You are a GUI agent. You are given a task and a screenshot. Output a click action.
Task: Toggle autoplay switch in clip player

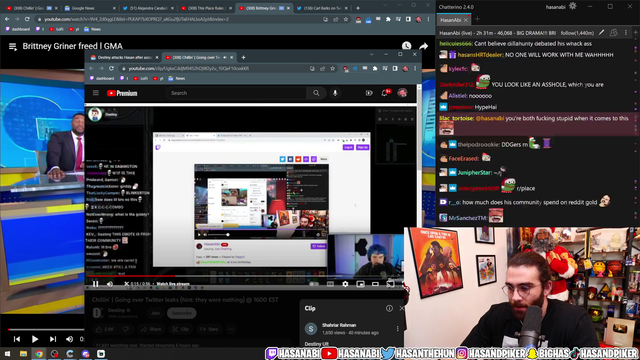(x=314, y=284)
